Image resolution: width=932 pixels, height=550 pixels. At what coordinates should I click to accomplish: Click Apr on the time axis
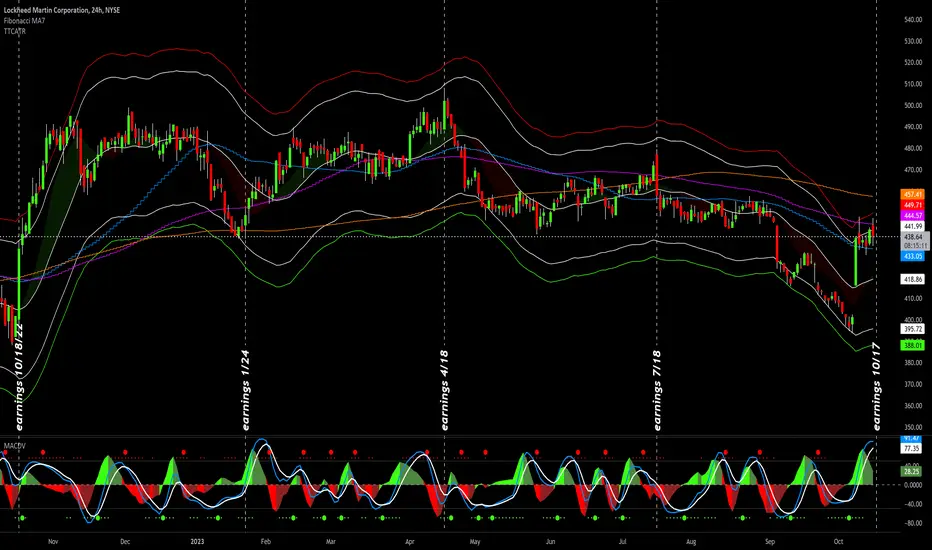(410, 542)
